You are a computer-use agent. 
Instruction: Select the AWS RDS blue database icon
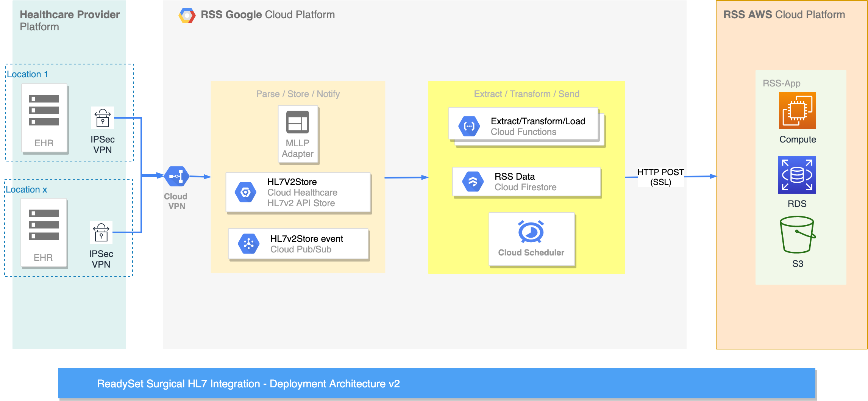point(797,175)
